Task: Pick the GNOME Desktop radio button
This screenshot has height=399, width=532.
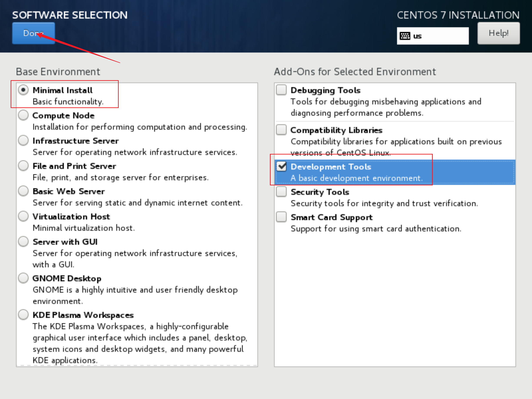Action: click(x=23, y=278)
